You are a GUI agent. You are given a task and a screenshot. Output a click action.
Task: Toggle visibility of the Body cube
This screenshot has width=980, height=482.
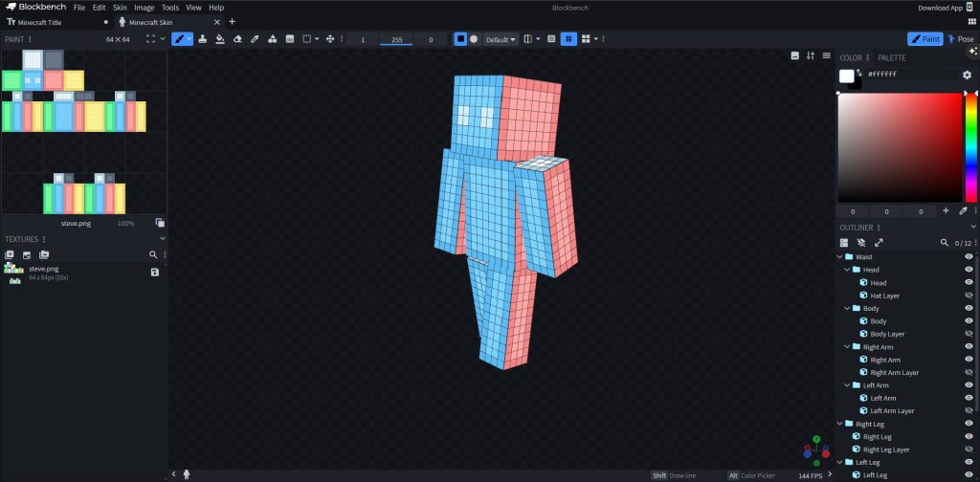(969, 321)
